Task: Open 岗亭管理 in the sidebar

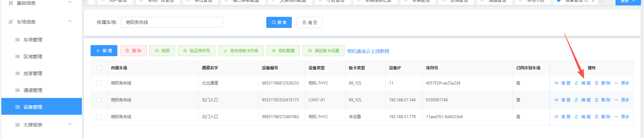Action: tap(41, 73)
